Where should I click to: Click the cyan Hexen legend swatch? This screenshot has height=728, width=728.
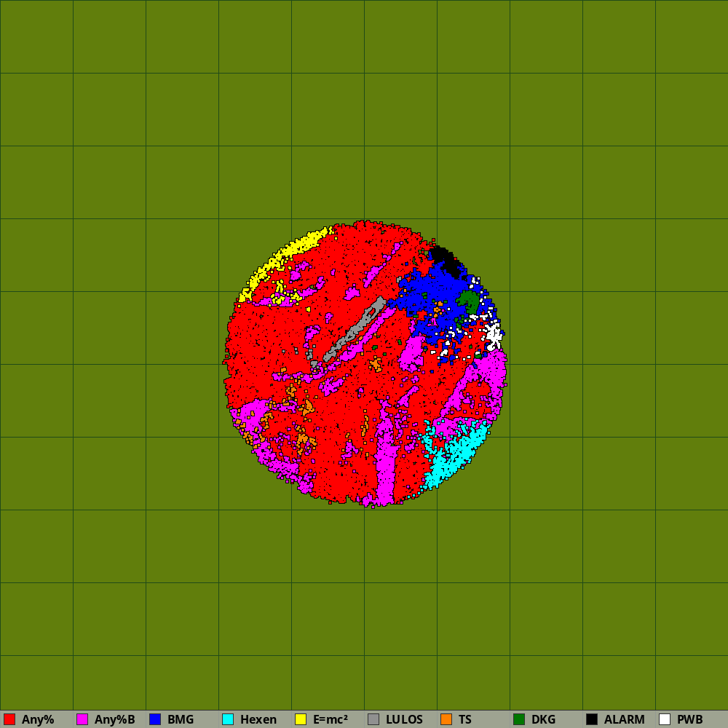click(x=228, y=719)
